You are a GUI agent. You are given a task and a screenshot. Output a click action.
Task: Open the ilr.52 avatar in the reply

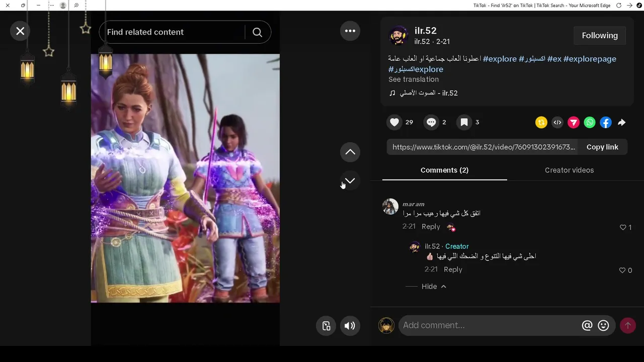[x=415, y=247]
